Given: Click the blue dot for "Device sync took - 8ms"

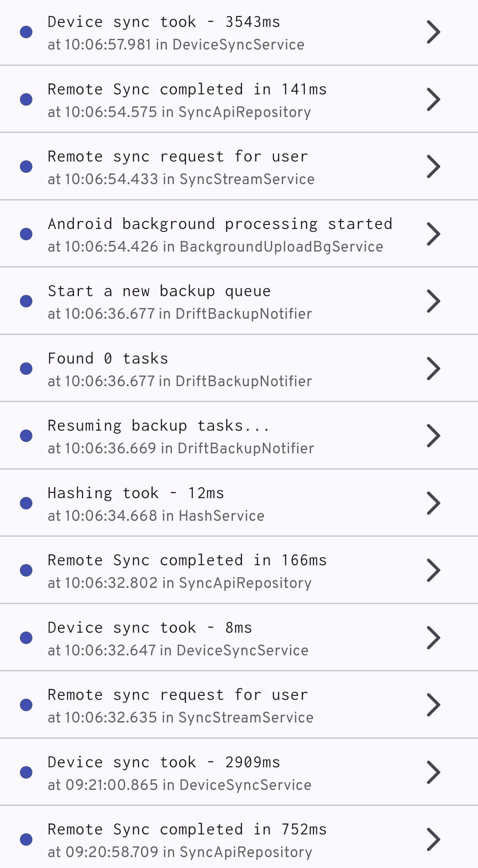Looking at the screenshot, I should tap(26, 637).
